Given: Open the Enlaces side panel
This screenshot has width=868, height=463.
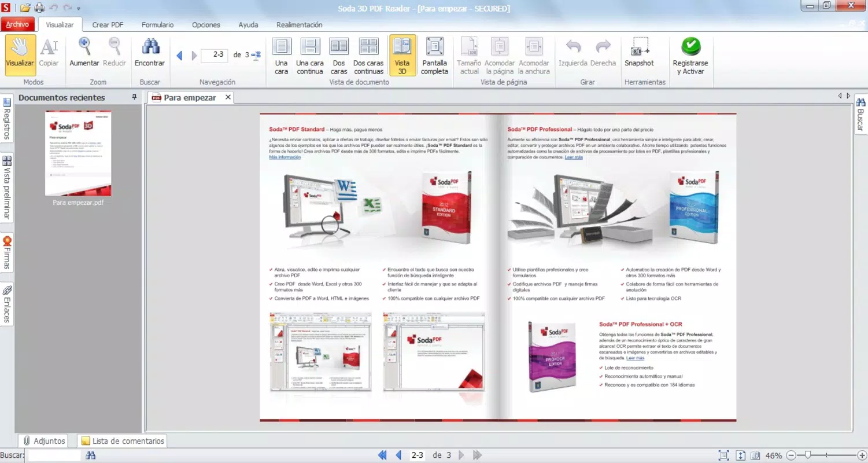Looking at the screenshot, I should coord(6,304).
